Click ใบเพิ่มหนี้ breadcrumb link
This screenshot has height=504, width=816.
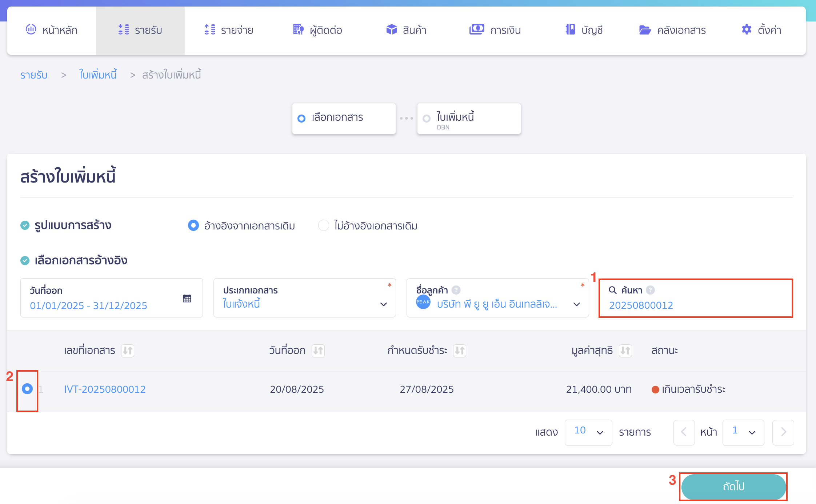98,75
